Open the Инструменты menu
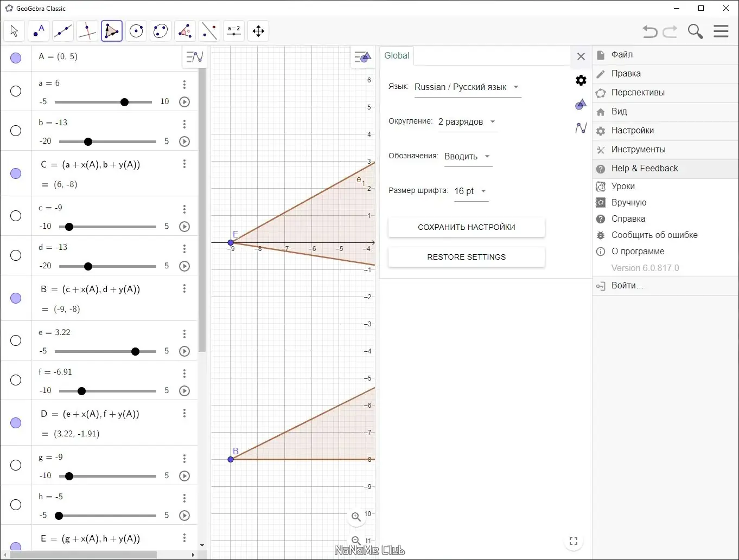 665,150
